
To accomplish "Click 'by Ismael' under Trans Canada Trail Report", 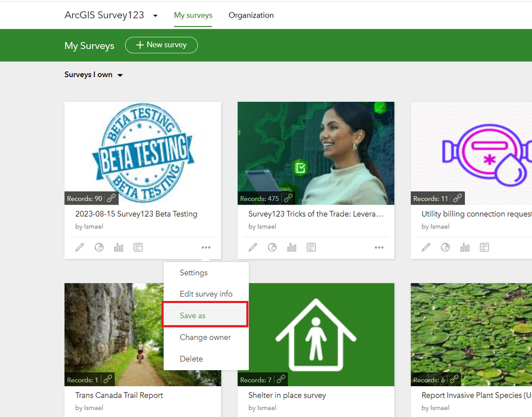I will pyautogui.click(x=89, y=408).
